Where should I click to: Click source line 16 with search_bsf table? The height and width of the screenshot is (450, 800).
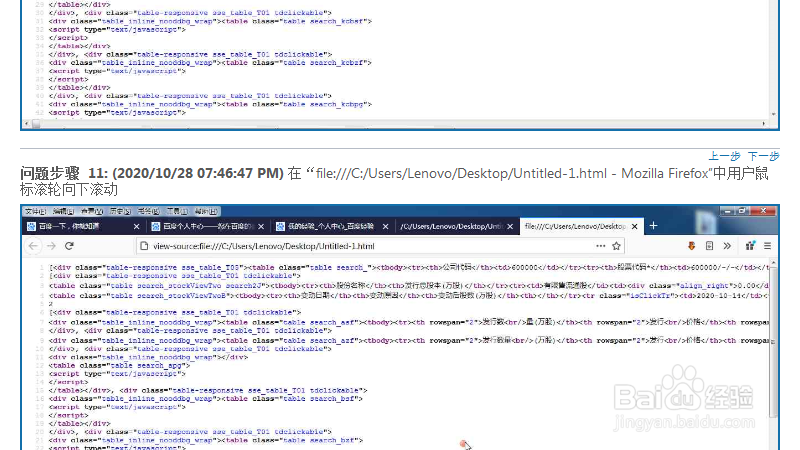click(206, 398)
